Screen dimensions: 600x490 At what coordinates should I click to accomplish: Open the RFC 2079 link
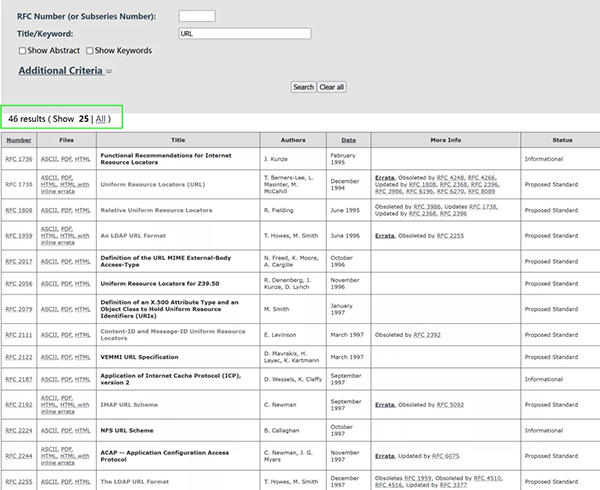pos(19,309)
